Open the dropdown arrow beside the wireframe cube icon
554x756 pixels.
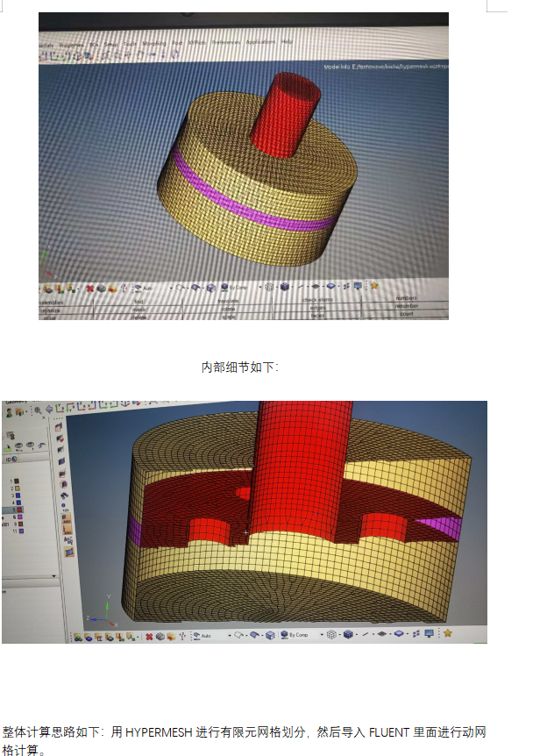pos(339,635)
